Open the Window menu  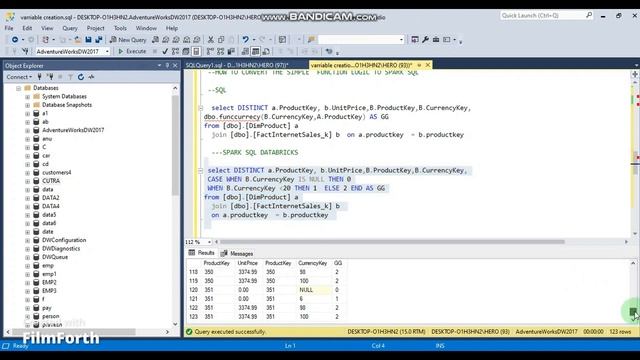pos(146,28)
